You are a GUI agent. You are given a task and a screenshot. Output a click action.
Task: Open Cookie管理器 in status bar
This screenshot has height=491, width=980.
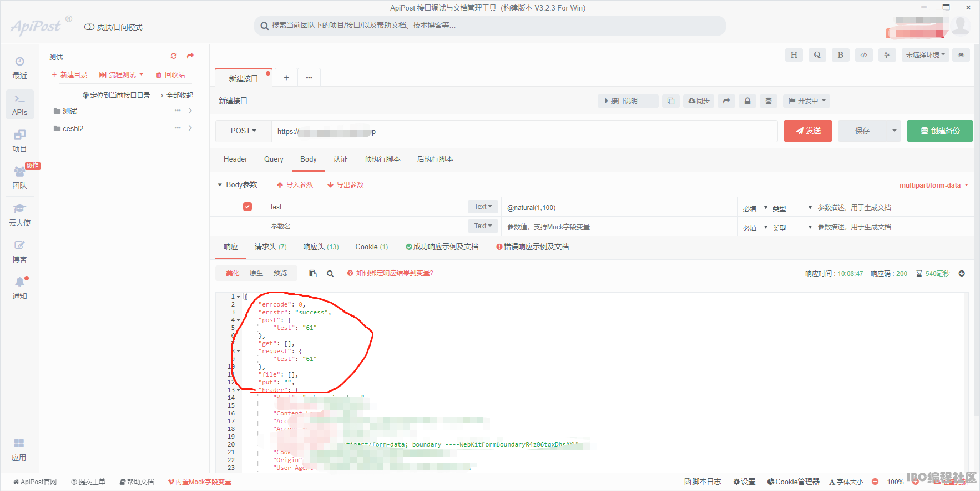[x=794, y=482]
